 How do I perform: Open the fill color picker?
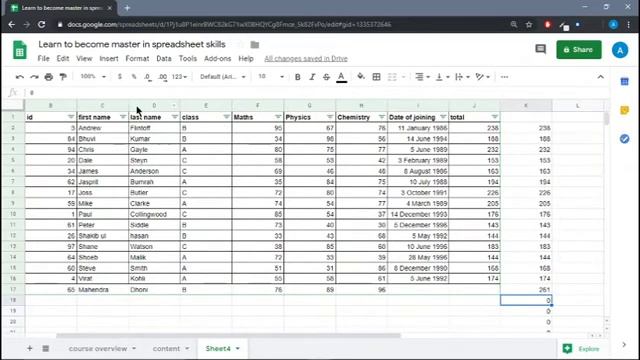click(x=361, y=76)
